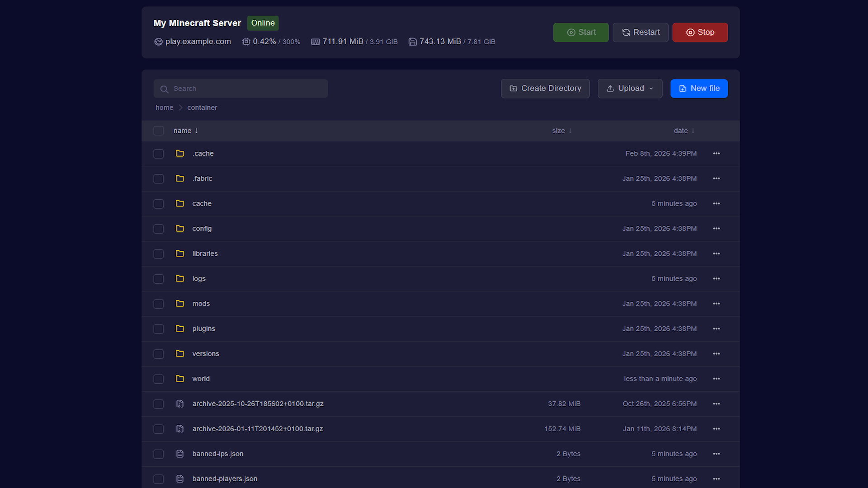Open the plugins folder name

pos(203,328)
